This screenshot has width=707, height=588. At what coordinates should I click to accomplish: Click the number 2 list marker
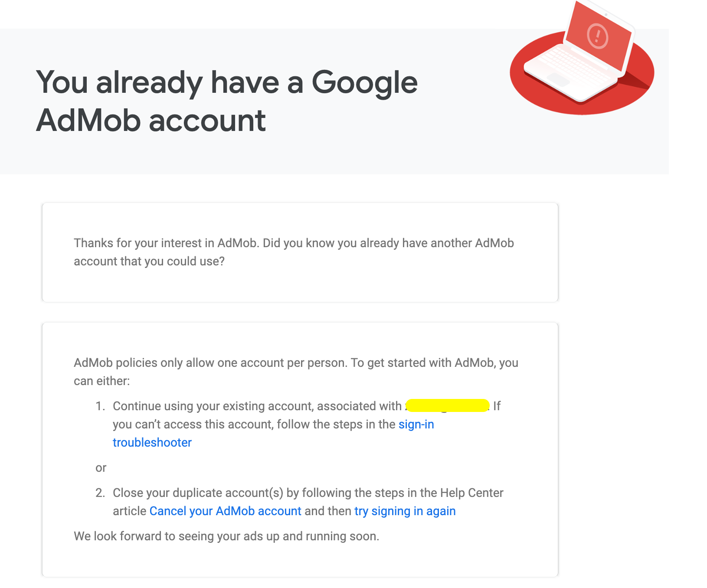pos(100,493)
